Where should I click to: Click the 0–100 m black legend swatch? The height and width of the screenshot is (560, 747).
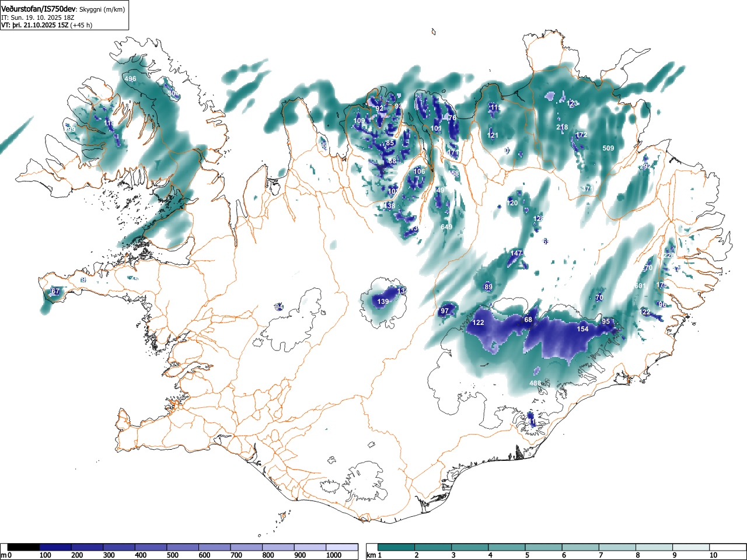24,547
